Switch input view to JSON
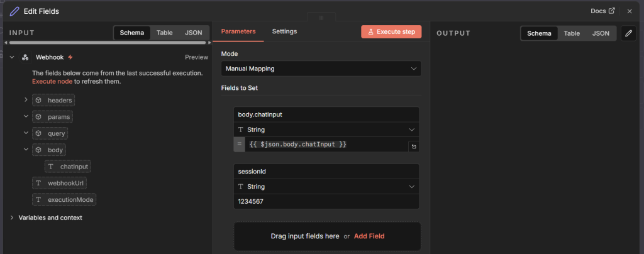This screenshot has height=254, width=644. coord(193,33)
